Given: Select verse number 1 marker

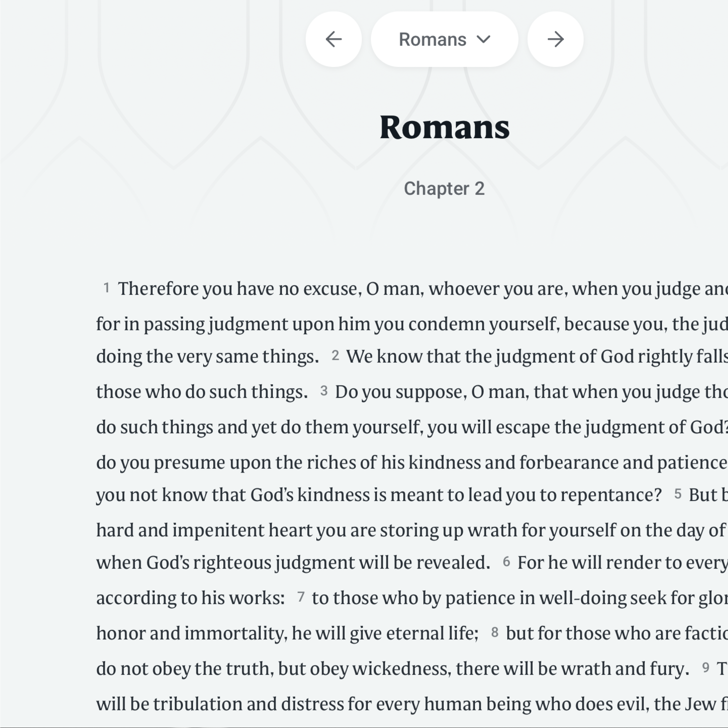Looking at the screenshot, I should click(x=107, y=288).
